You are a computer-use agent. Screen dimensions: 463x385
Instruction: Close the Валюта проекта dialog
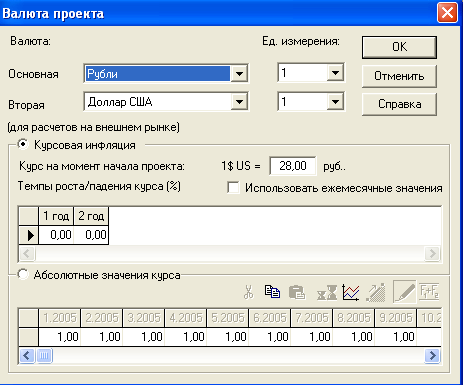(x=447, y=13)
